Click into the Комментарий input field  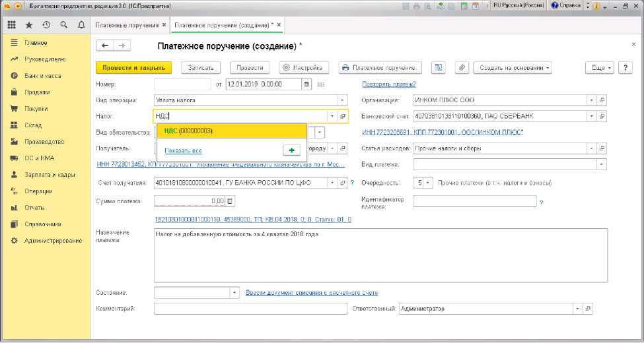[250, 308]
